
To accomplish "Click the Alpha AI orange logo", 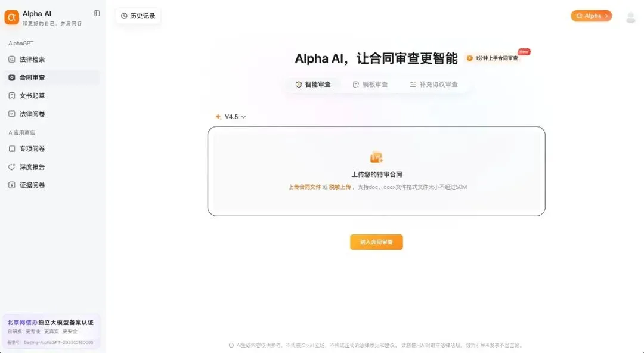I will coord(11,17).
